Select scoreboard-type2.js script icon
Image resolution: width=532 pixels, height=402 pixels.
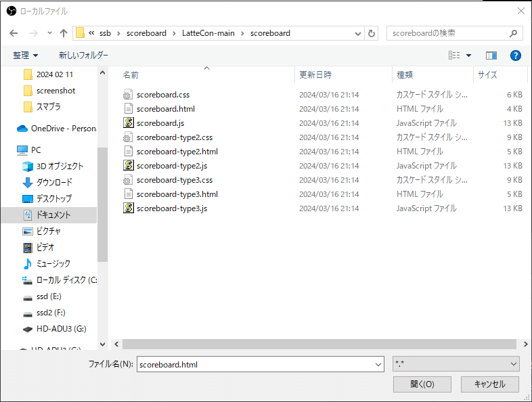tap(128, 166)
